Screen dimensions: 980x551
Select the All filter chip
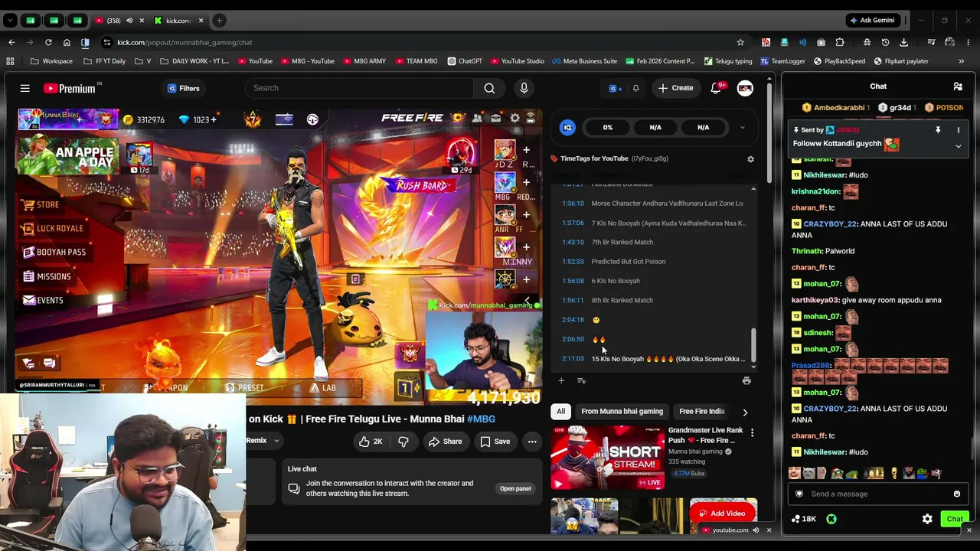pos(560,412)
